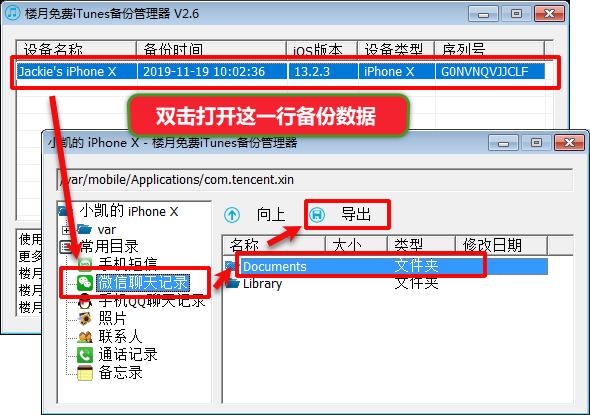590x415 pixels.
Task: Click the path field showing com.tencent.xin
Action: (x=315, y=180)
